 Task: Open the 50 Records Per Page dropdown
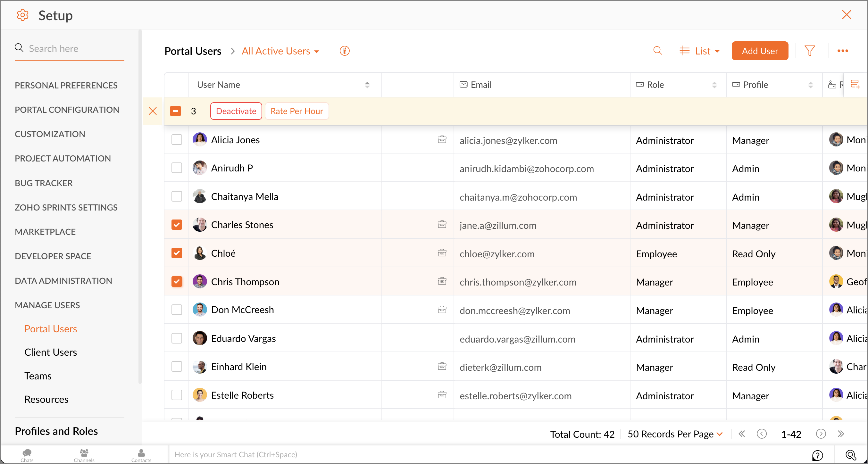pos(675,434)
